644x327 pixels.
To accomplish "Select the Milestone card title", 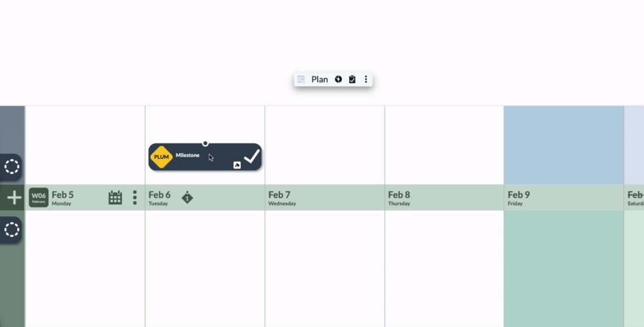I will [187, 155].
